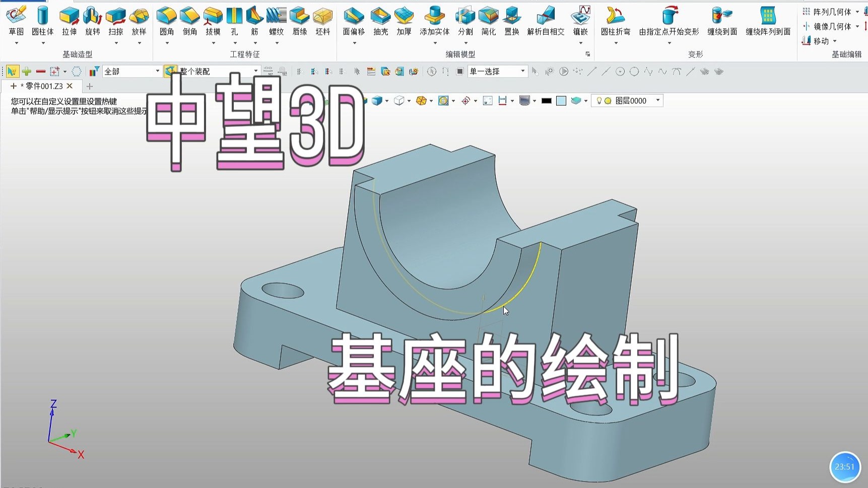This screenshot has width=868, height=488.
Task: Click the colored filter list icon
Action: tap(94, 72)
